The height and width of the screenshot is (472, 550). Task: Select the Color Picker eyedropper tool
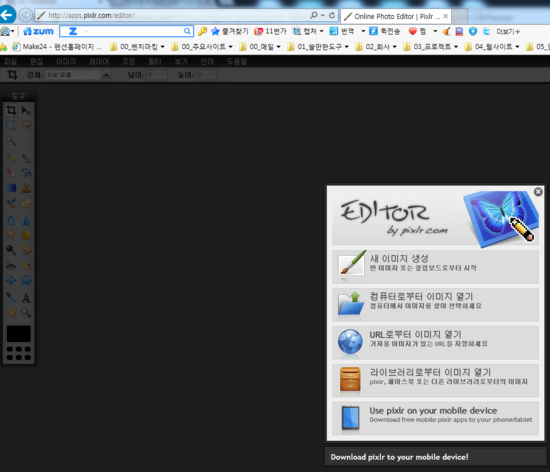click(11, 298)
